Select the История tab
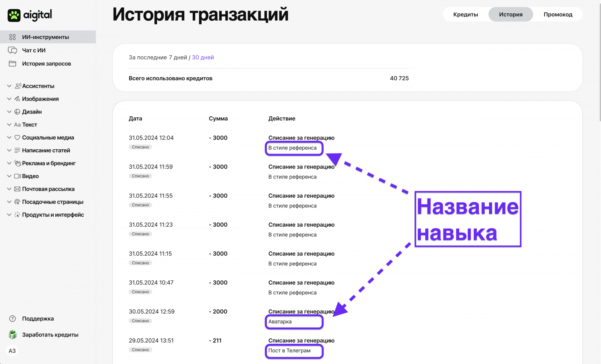Screen dimensions: 601x364 pos(511,15)
